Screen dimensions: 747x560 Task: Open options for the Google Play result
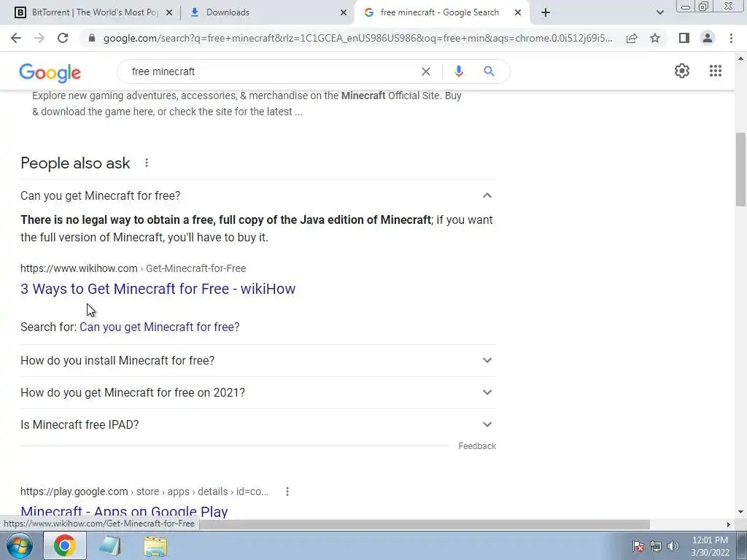coord(287,491)
